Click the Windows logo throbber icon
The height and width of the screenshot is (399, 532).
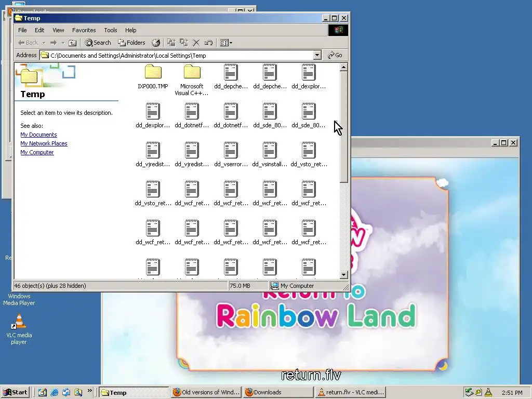(338, 30)
